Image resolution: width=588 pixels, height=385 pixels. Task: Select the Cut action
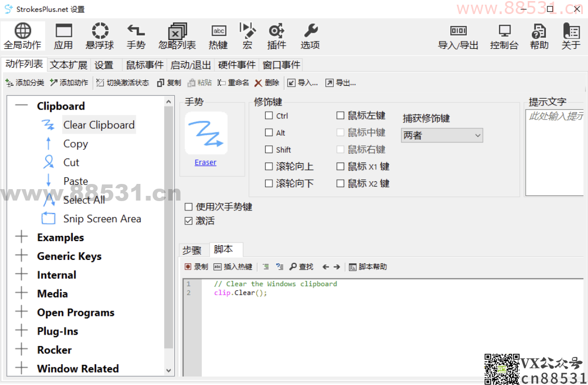(71, 162)
